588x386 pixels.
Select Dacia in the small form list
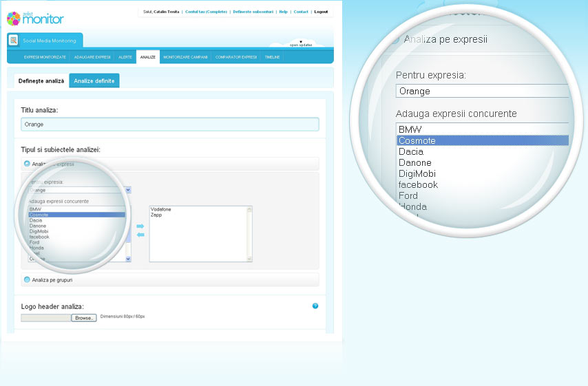[36, 220]
